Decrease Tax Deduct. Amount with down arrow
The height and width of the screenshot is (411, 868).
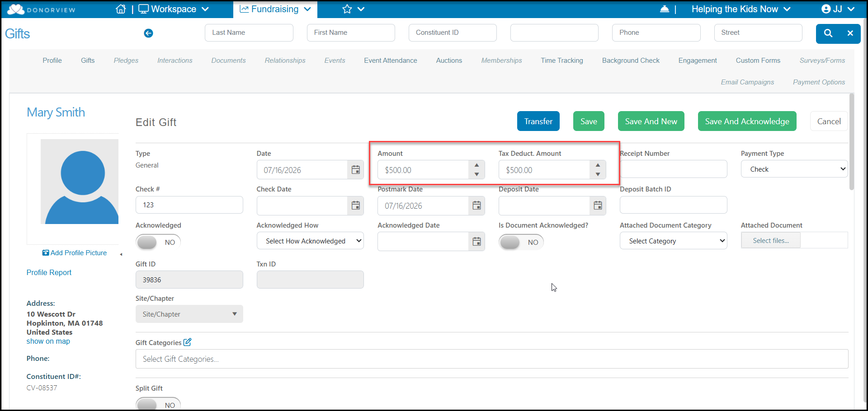coord(598,174)
